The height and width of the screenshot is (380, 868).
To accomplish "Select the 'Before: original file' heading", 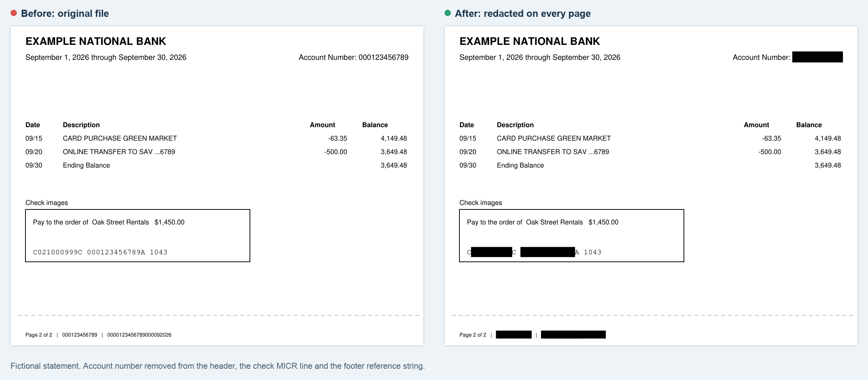I will [65, 13].
